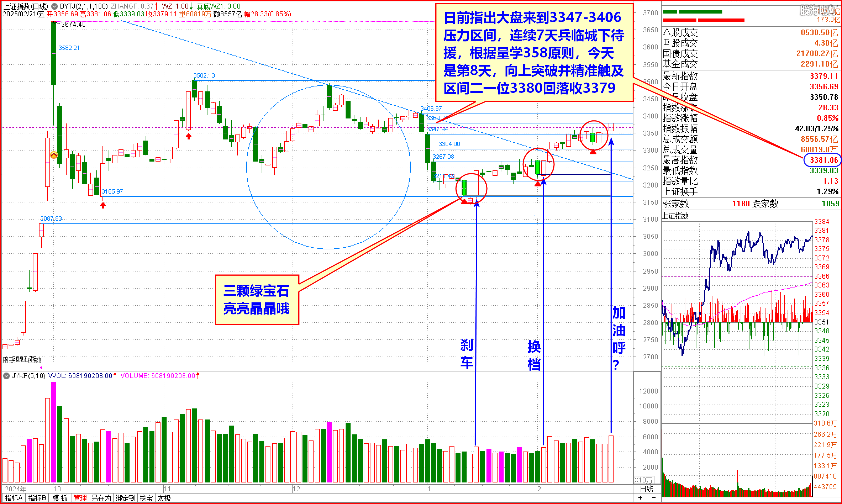842x504 pixels.
Task: Click the 今日开盘 value 3356.69
Action: tap(824, 87)
